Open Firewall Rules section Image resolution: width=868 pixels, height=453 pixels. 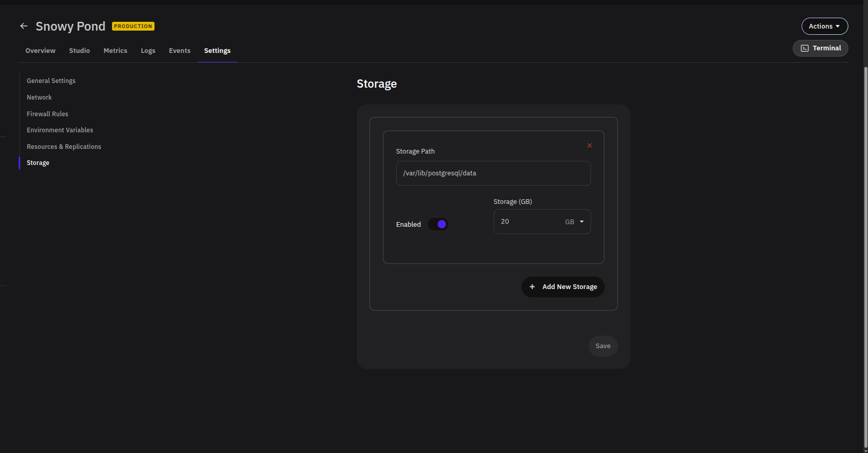point(48,114)
